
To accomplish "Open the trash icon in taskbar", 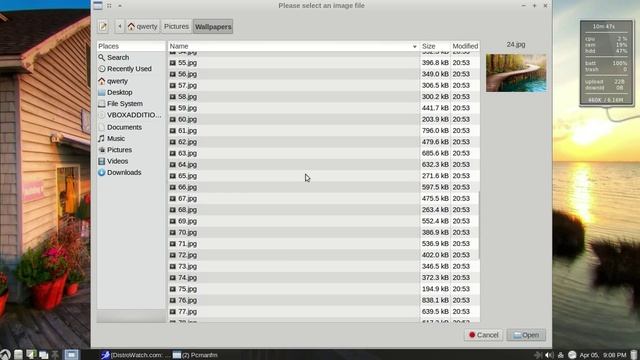I will coord(634,355).
